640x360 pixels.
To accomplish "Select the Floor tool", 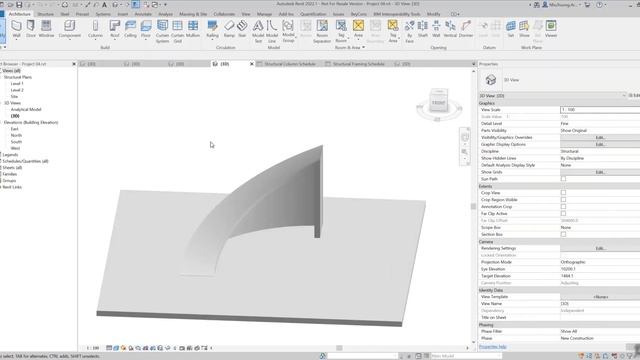I will tap(146, 29).
